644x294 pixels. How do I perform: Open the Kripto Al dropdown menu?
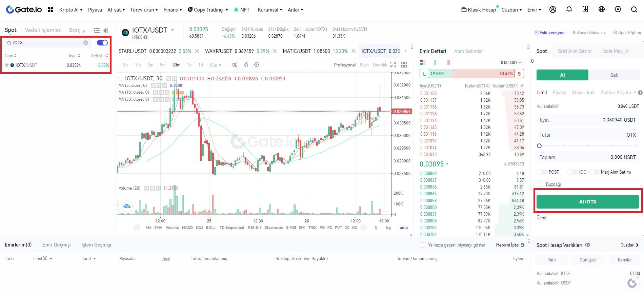(x=71, y=10)
